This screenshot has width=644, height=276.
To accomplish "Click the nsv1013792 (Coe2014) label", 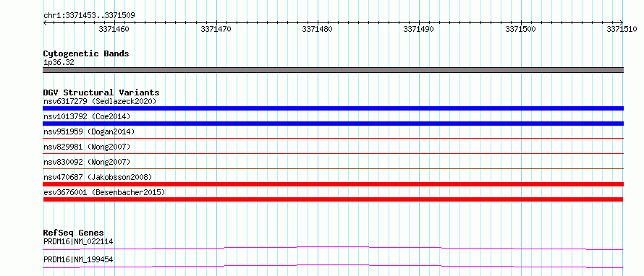I will pos(87,116).
